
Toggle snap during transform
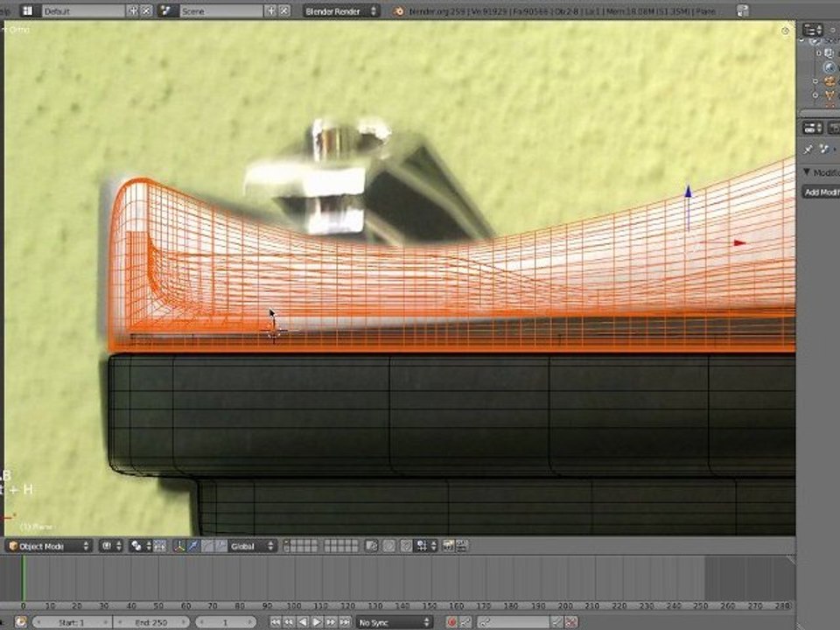tap(406, 546)
